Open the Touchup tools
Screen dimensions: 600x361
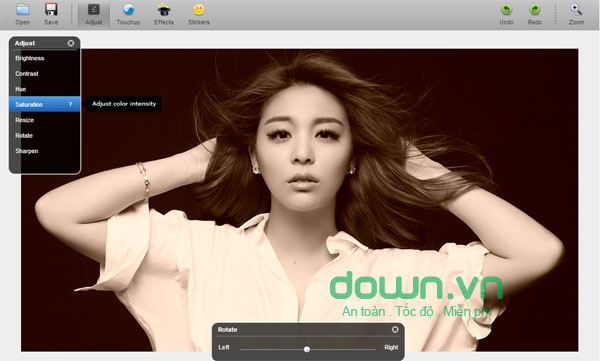click(128, 14)
